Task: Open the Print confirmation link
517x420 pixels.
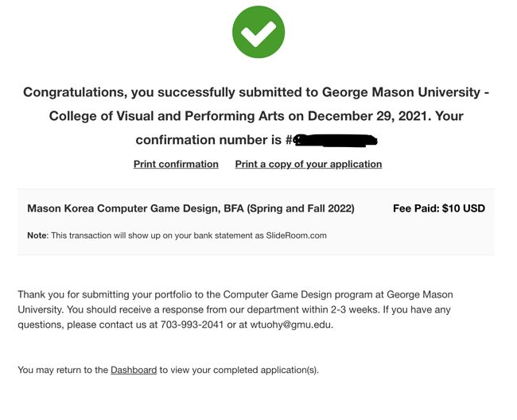Action: (176, 164)
